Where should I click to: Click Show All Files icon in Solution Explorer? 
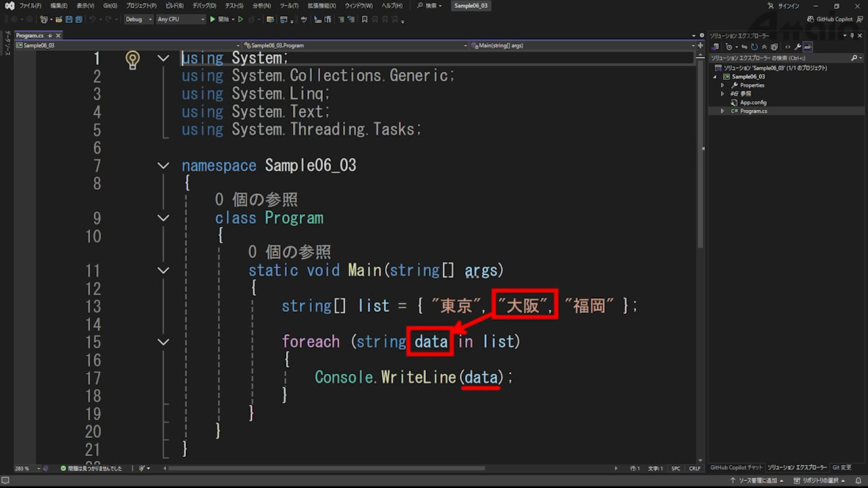[x=774, y=47]
